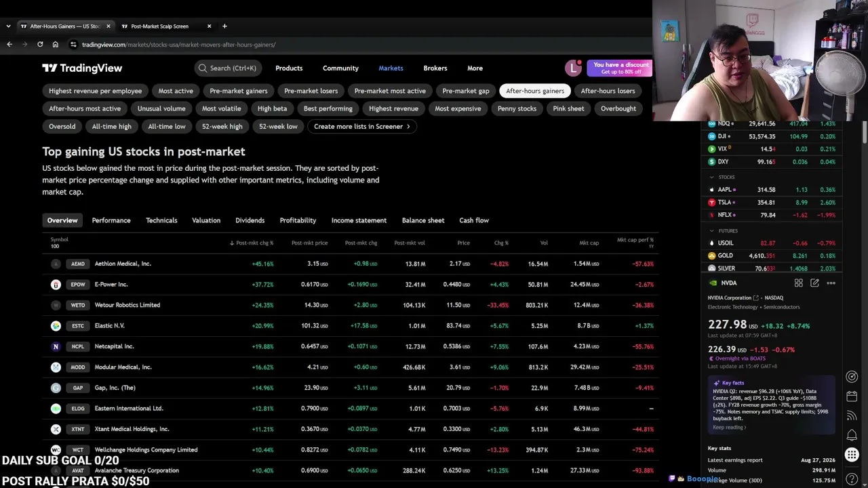Expand Create more lists in Screener
Screen dimensions: 868x488
(x=362, y=126)
